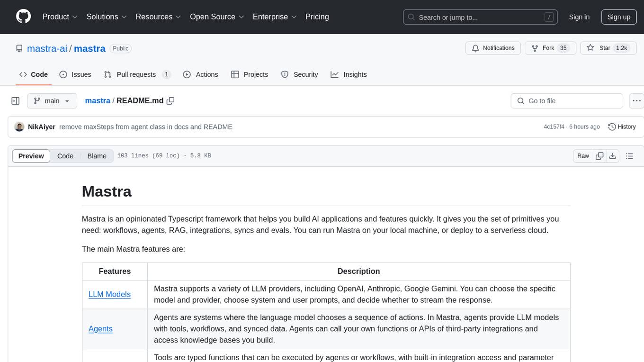The image size is (644, 362).
Task: Click the pull requests counter badge
Action: (x=166, y=74)
